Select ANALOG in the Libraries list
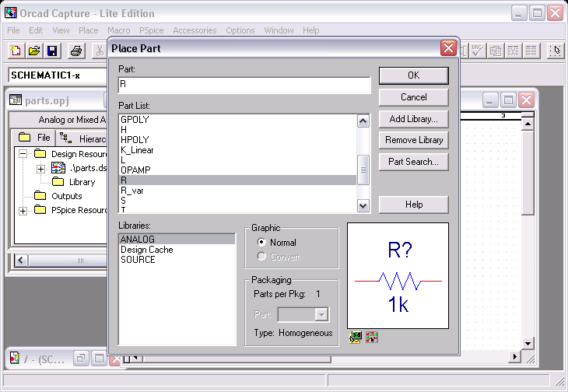This screenshot has width=568, height=392. point(177,240)
